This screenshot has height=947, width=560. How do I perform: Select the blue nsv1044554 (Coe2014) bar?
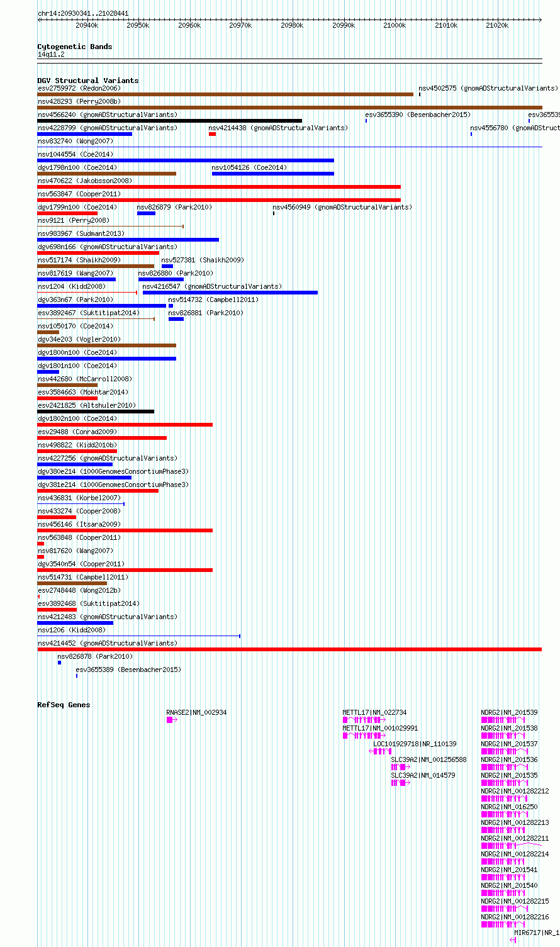[x=186, y=160]
